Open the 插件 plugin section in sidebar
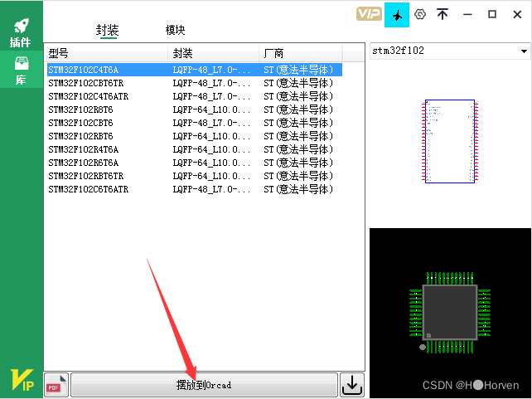532x399 pixels. (x=21, y=32)
